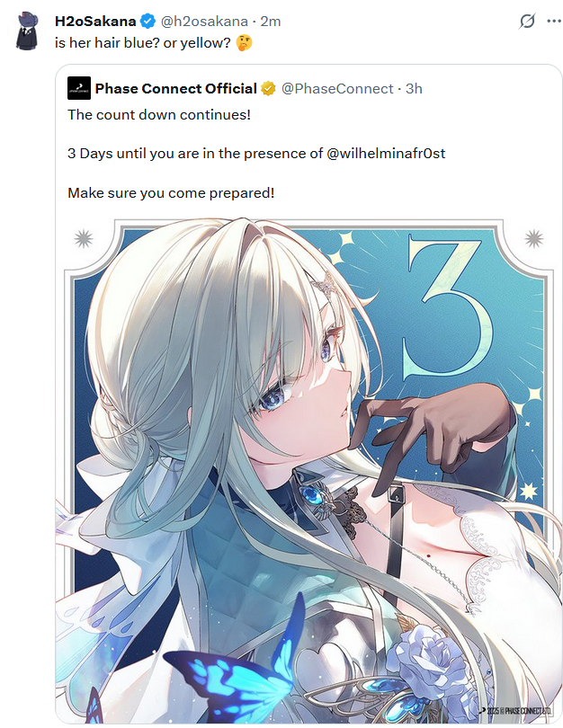Open the H2oSakana display name link
Screen dimensions: 563x728
click(95, 22)
